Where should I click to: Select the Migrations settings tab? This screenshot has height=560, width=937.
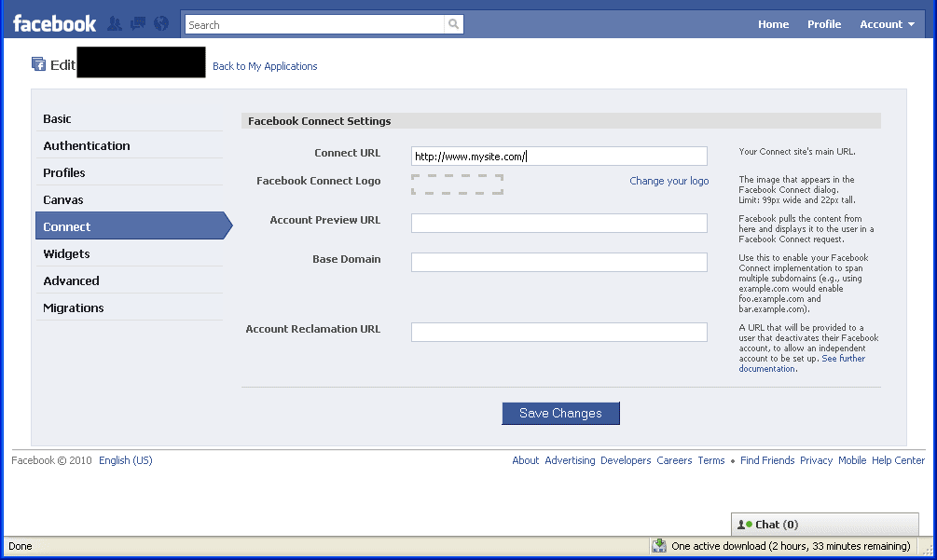[129, 308]
